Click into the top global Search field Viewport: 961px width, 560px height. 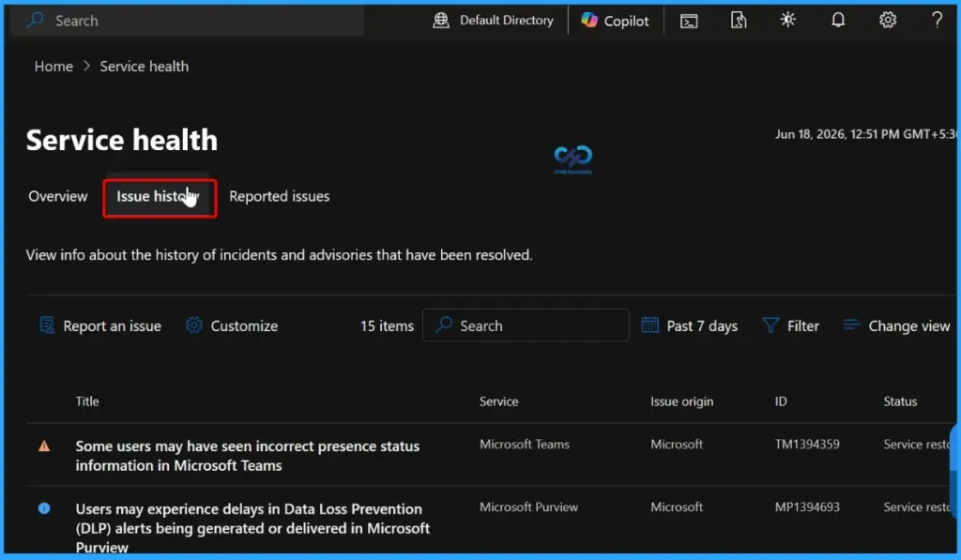click(188, 21)
